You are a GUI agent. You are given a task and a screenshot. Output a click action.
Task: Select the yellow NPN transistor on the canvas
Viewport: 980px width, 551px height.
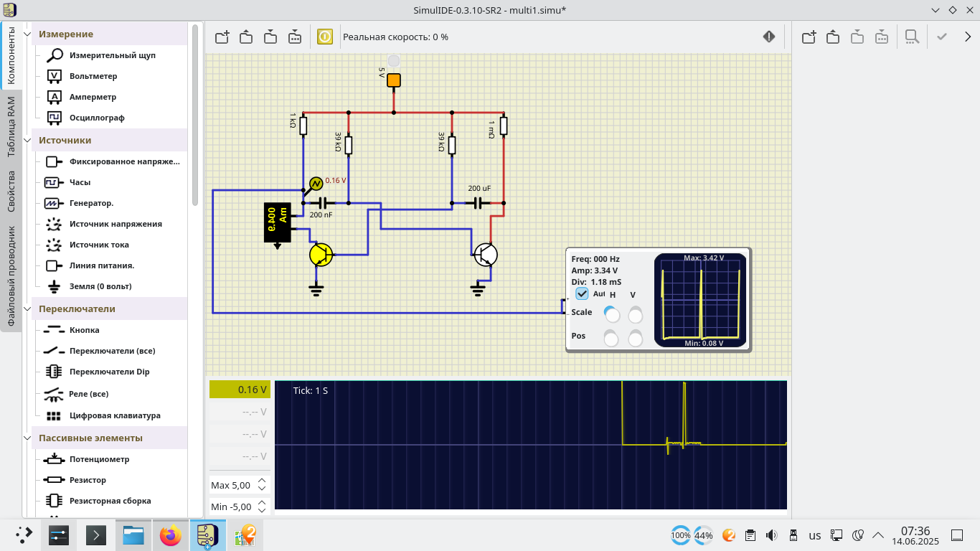(x=321, y=254)
